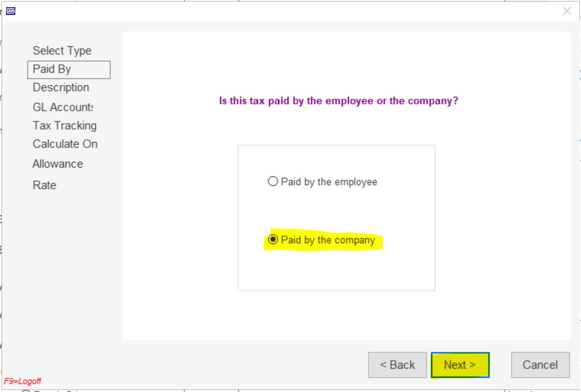Open the Calculate On step

coord(65,144)
